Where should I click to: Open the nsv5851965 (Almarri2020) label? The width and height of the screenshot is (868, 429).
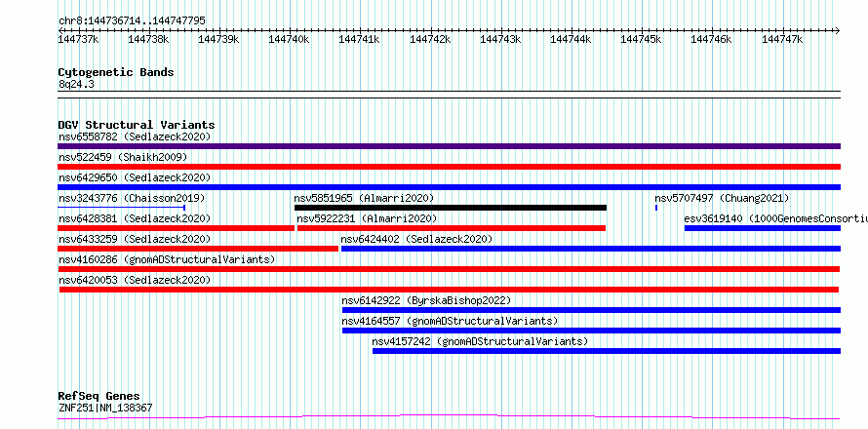pyautogui.click(x=364, y=198)
